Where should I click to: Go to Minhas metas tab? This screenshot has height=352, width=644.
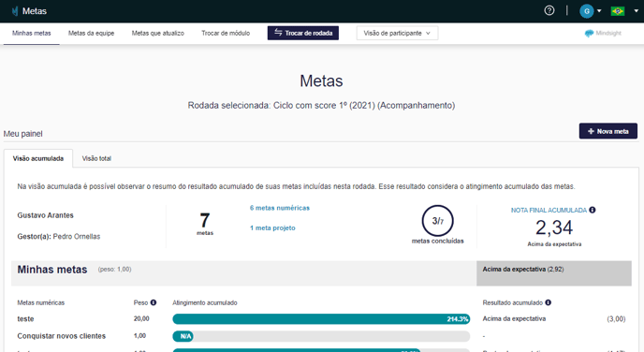click(x=32, y=34)
